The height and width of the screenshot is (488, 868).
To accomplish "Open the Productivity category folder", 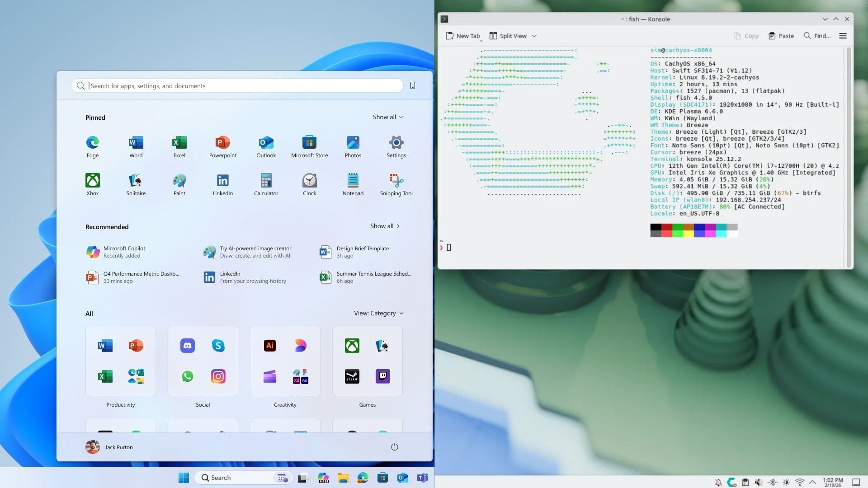I will [121, 361].
